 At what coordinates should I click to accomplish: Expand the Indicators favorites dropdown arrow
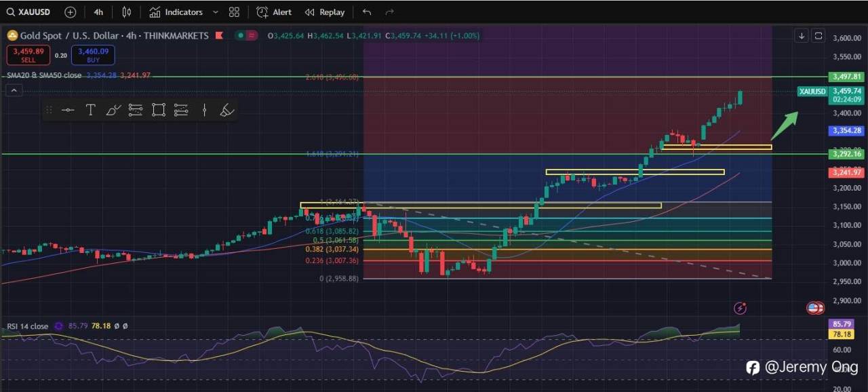click(x=216, y=12)
